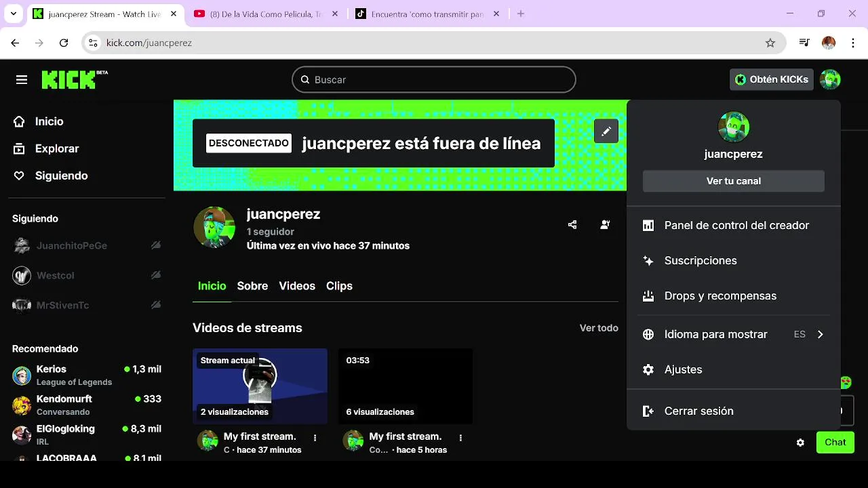868x488 pixels.
Task: Open recommended channel ElGlogloking
Action: pyautogui.click(x=87, y=434)
